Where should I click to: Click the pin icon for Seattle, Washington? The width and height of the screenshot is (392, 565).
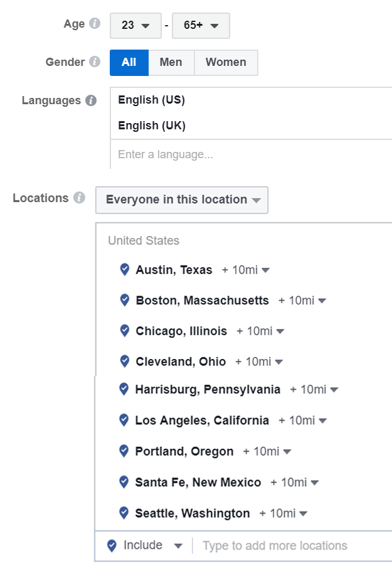(124, 513)
